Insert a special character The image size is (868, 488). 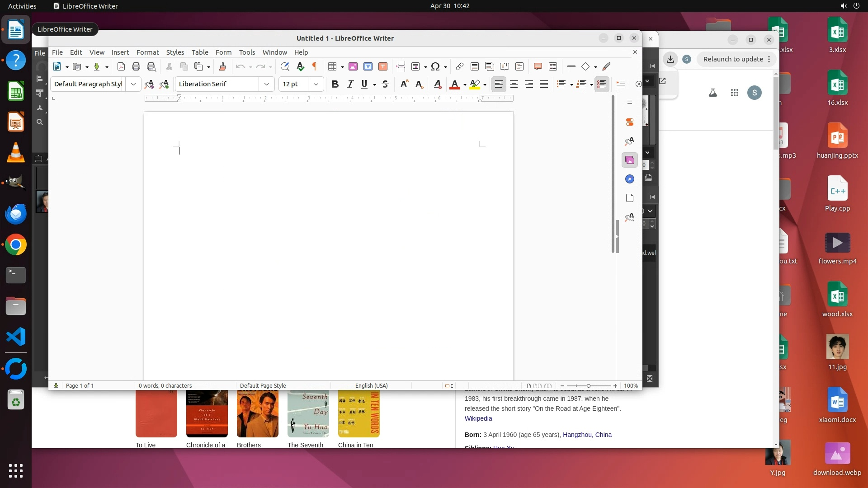point(435,67)
